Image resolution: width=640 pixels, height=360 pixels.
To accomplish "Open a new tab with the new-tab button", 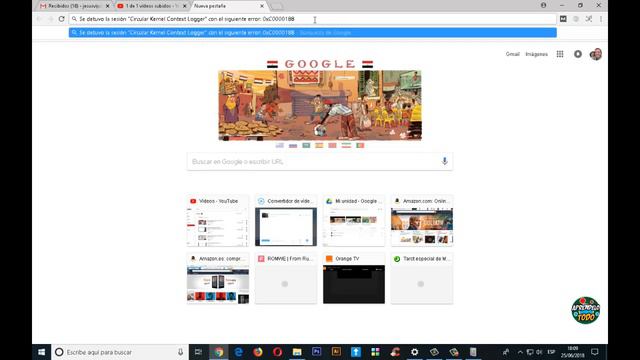I will click(x=277, y=7).
